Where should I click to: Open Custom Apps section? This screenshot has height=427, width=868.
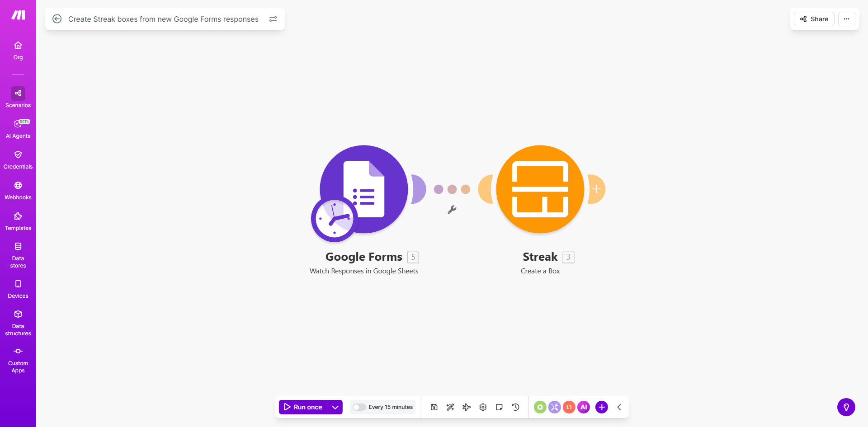pyautogui.click(x=18, y=360)
